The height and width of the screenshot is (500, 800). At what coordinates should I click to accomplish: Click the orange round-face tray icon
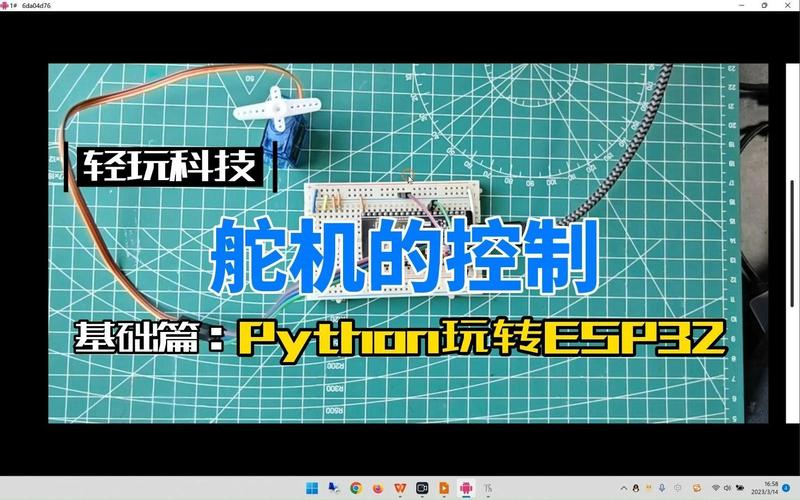[697, 488]
